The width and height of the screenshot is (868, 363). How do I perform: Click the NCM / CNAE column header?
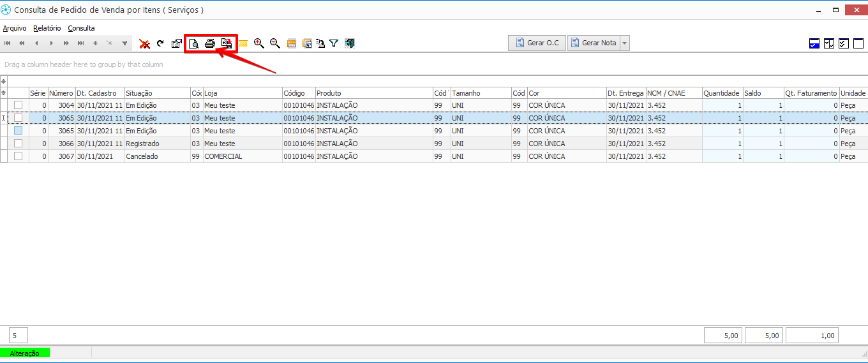pos(673,93)
